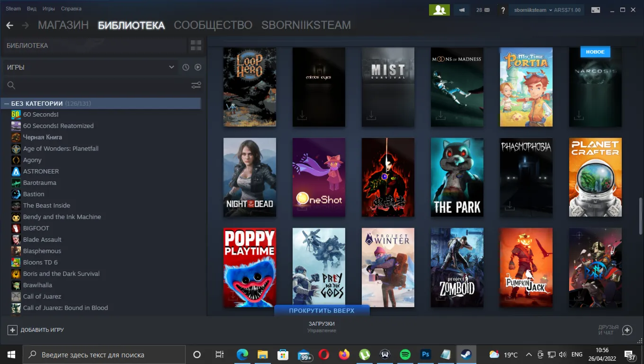Open the friends list green icon
Viewport: 644px width, 364px height.
pyautogui.click(x=439, y=10)
